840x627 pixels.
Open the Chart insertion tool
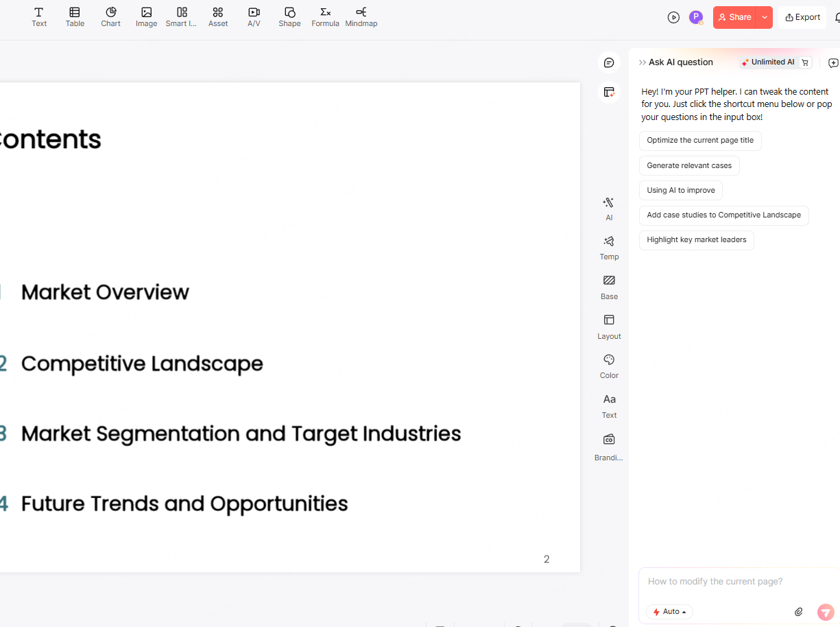tap(110, 16)
